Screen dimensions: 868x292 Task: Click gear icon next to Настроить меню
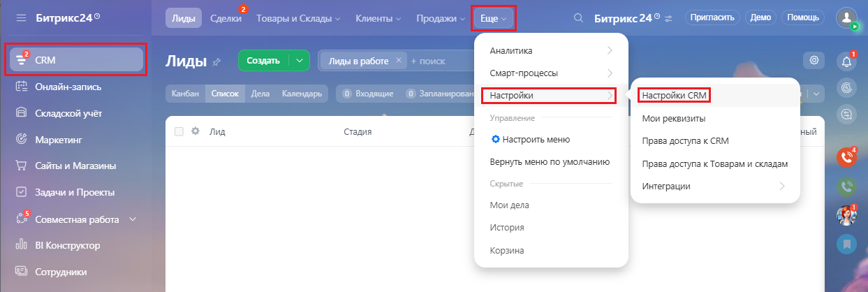point(496,139)
